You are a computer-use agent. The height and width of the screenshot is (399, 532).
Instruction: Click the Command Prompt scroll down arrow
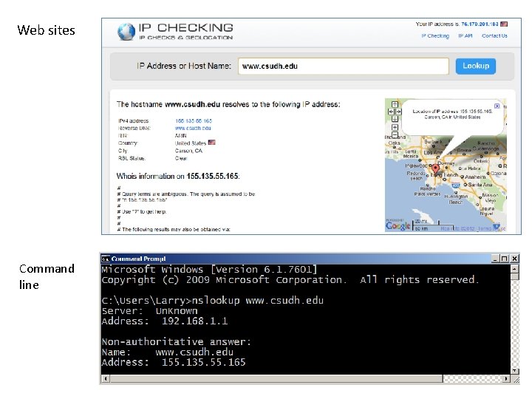(515, 370)
